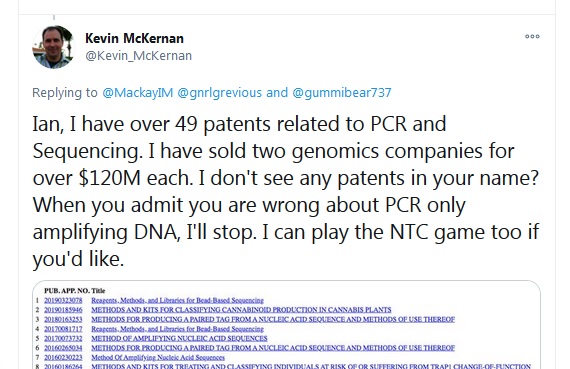Image resolution: width=570 pixels, height=369 pixels.
Task: Open the Kevin McKernan display name link
Action: click(x=134, y=38)
